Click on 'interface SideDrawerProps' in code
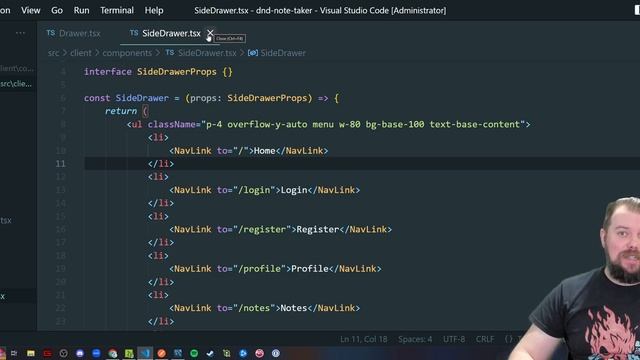The height and width of the screenshot is (360, 640). [x=150, y=72]
